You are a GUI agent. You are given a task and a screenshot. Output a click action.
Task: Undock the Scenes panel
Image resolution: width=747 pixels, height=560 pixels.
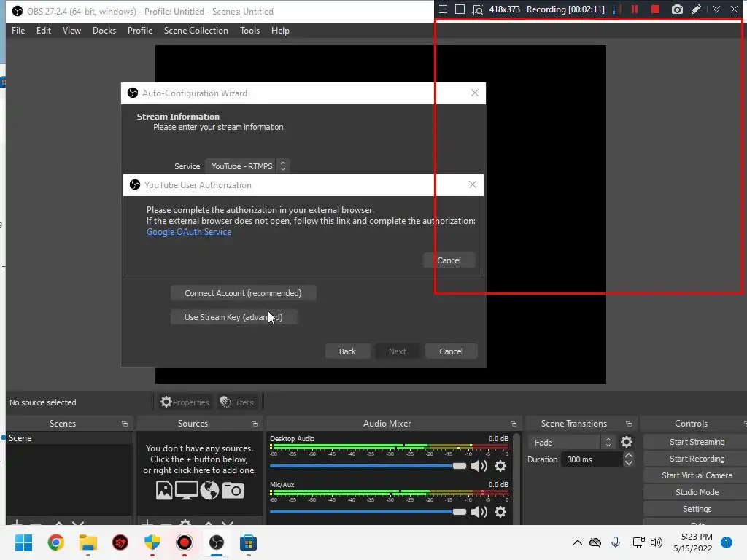[125, 424]
